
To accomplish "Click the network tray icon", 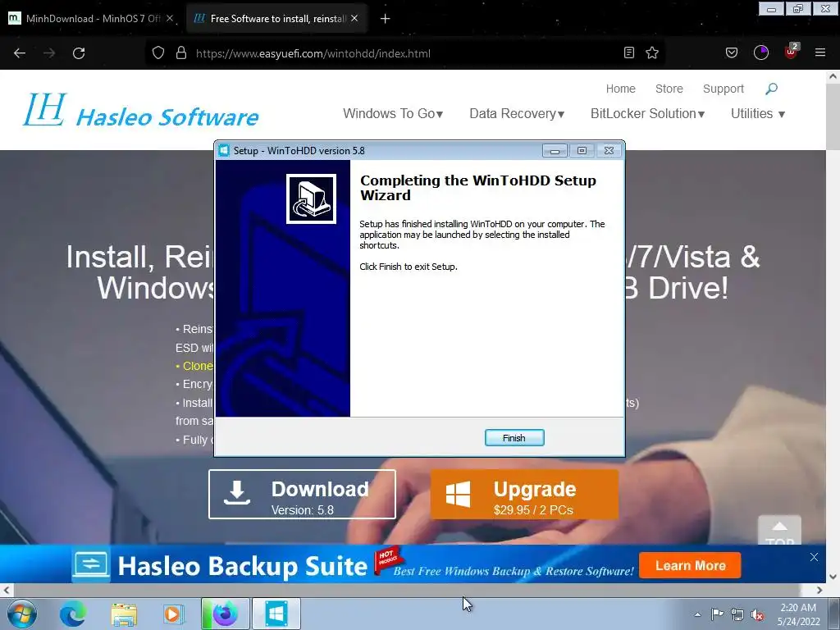I will click(x=737, y=614).
